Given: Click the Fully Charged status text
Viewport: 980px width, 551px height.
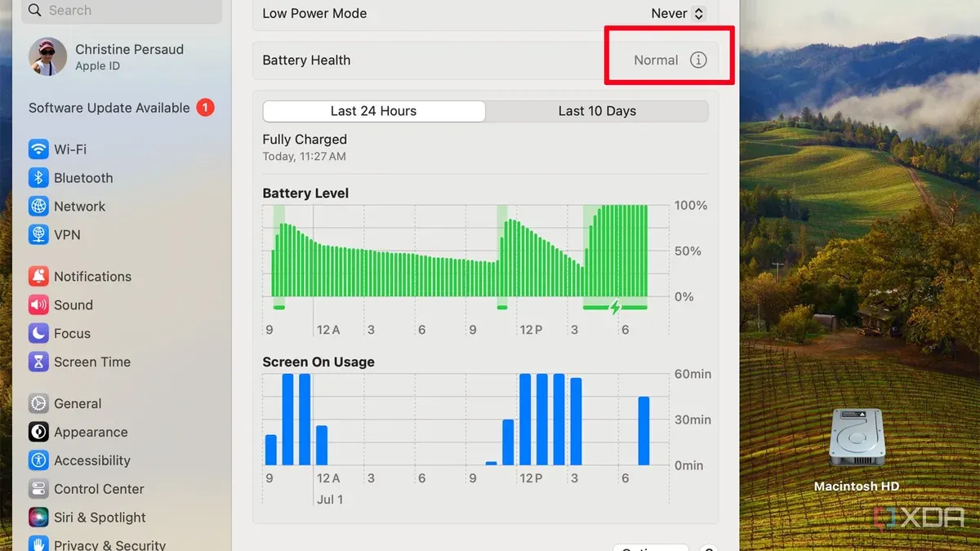Looking at the screenshot, I should [305, 140].
